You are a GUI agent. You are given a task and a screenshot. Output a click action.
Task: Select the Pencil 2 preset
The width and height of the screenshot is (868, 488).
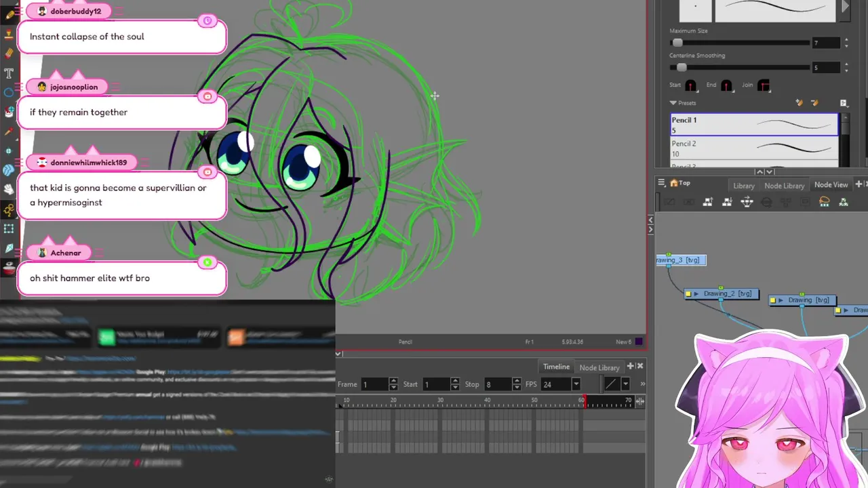(x=754, y=148)
